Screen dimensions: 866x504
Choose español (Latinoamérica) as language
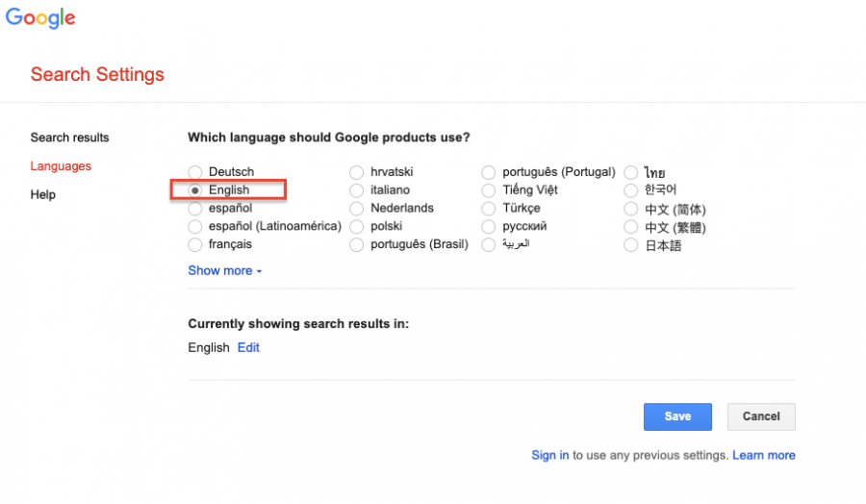tap(195, 226)
